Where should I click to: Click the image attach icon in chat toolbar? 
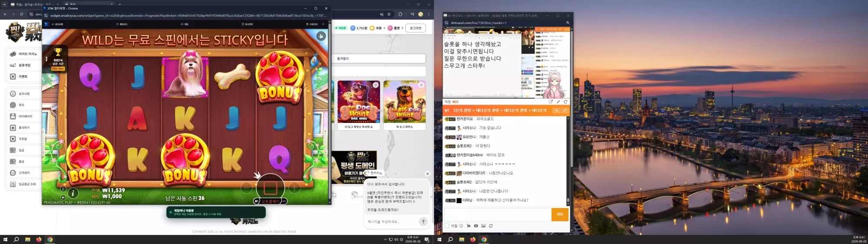tap(483, 226)
